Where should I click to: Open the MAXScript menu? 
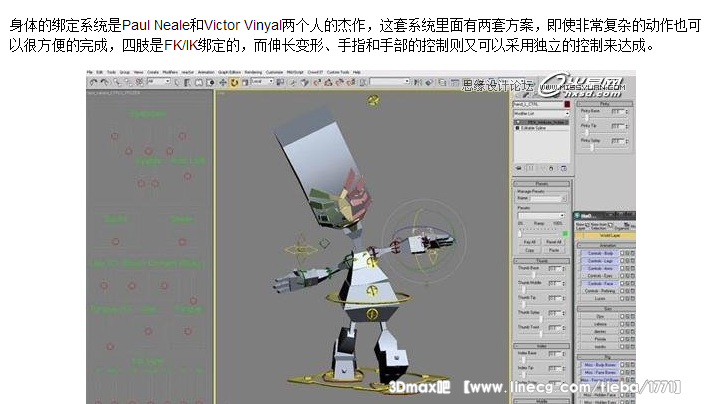tap(294, 72)
